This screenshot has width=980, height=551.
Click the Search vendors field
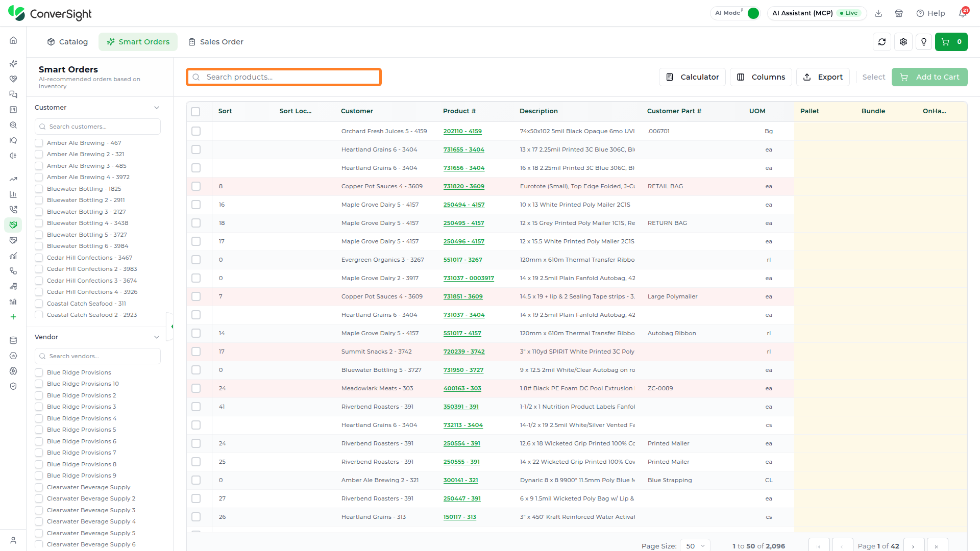point(97,356)
